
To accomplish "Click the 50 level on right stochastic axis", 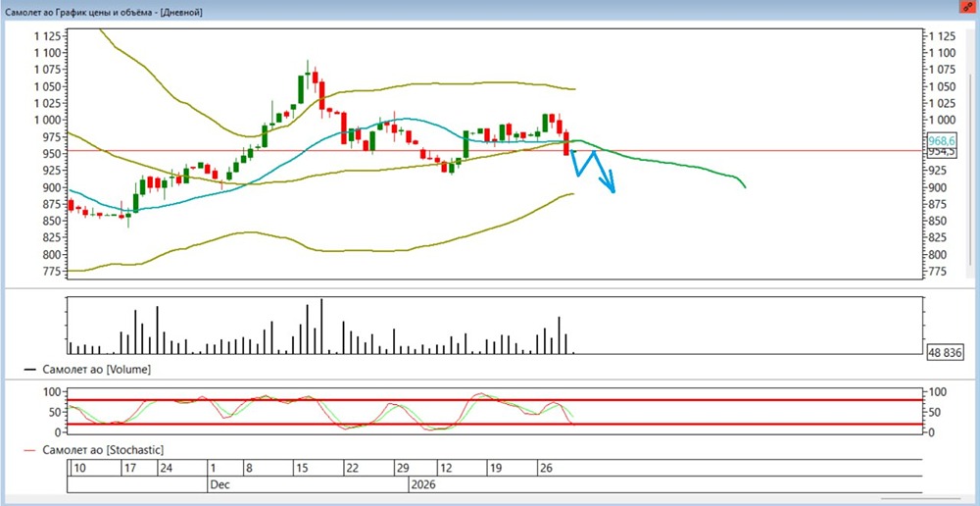I will (x=935, y=412).
